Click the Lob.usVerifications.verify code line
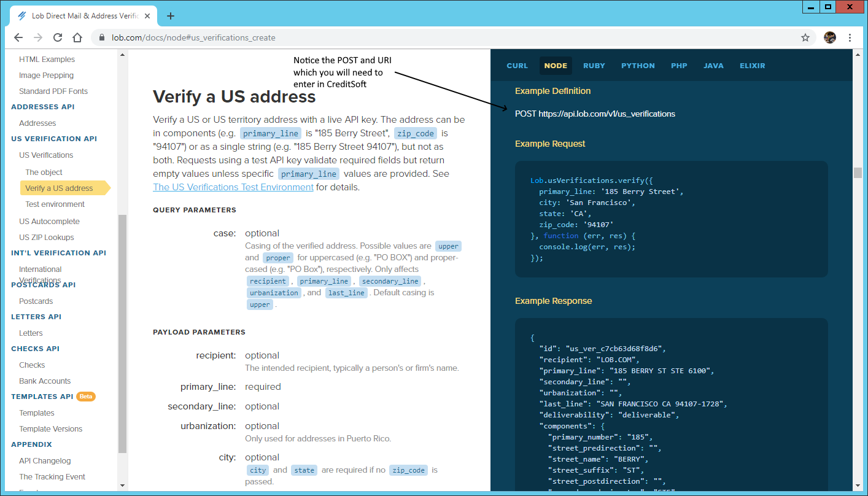This screenshot has height=496, width=868. 592,180
